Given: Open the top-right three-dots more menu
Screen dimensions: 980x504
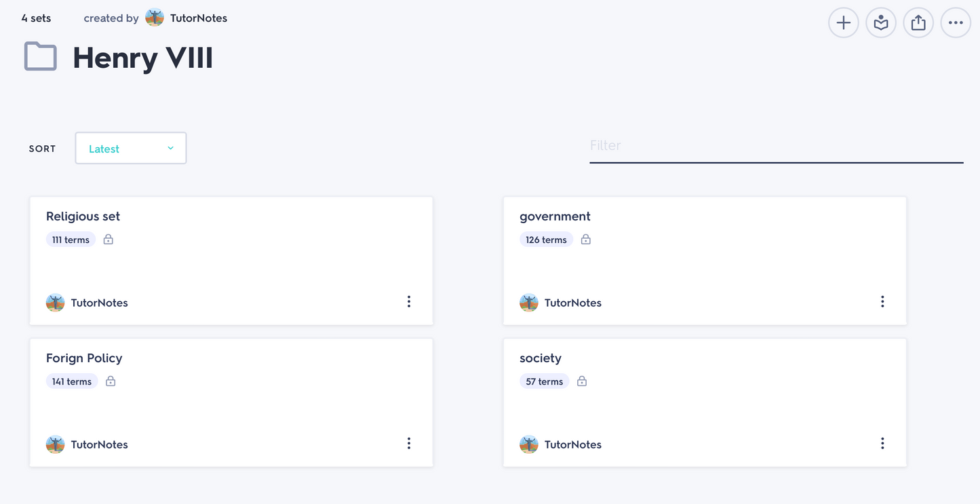Looking at the screenshot, I should [956, 23].
